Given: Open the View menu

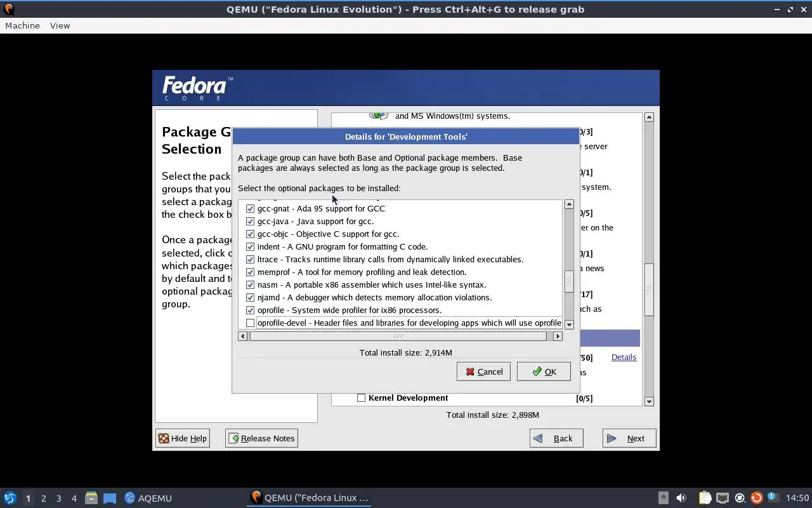Looking at the screenshot, I should [60, 25].
